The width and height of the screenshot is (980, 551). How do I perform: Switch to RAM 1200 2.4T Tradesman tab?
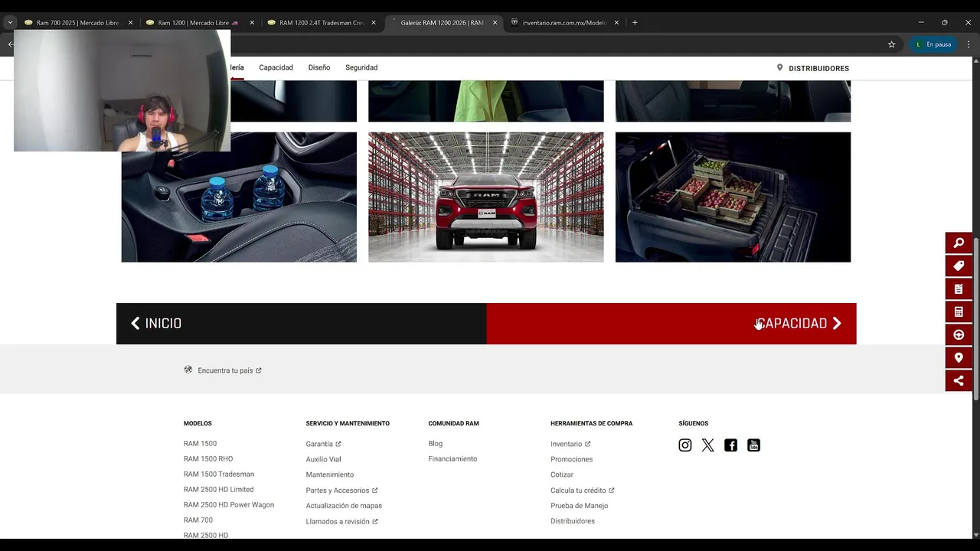coord(321,23)
